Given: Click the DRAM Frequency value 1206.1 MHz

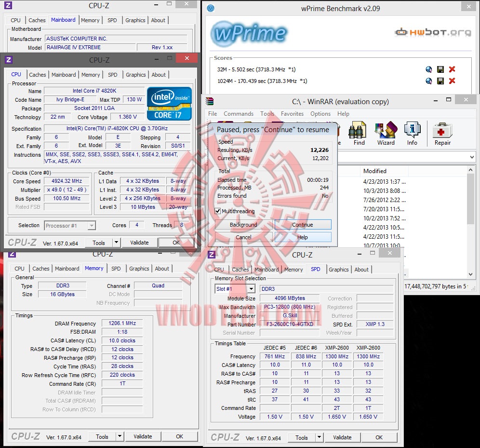Looking at the screenshot, I should point(122,323).
